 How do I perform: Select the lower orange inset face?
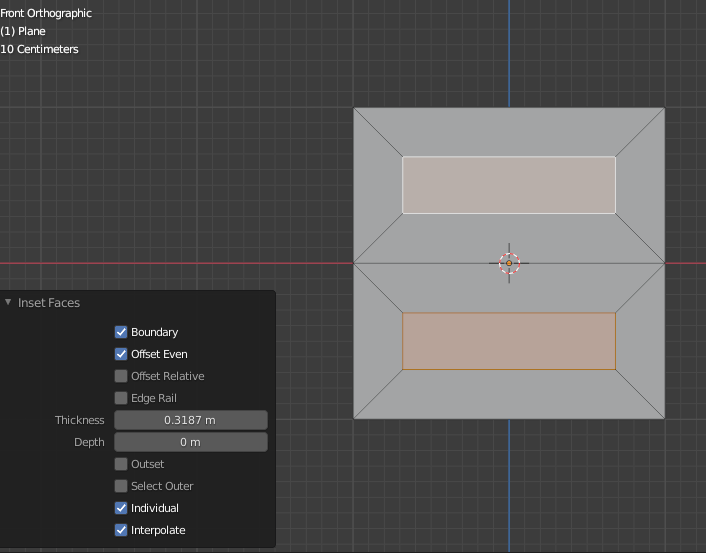509,341
